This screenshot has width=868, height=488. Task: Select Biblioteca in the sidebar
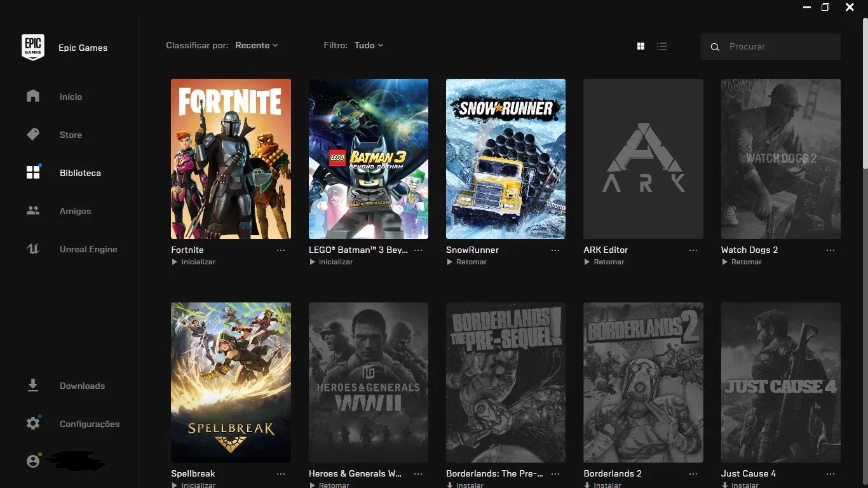tap(80, 173)
